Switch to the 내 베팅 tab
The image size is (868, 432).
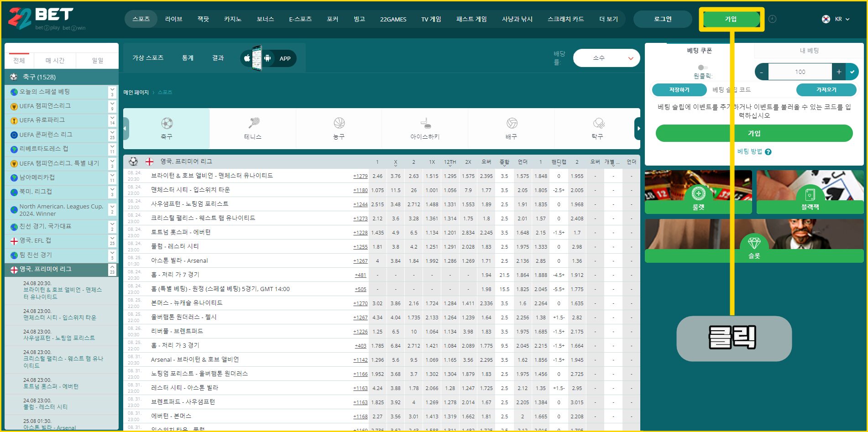(x=809, y=51)
